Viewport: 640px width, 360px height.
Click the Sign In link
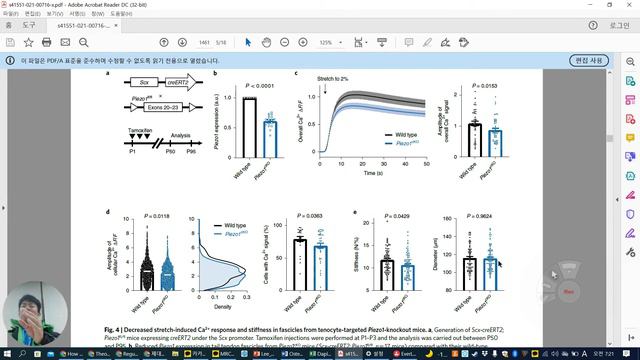(x=620, y=25)
